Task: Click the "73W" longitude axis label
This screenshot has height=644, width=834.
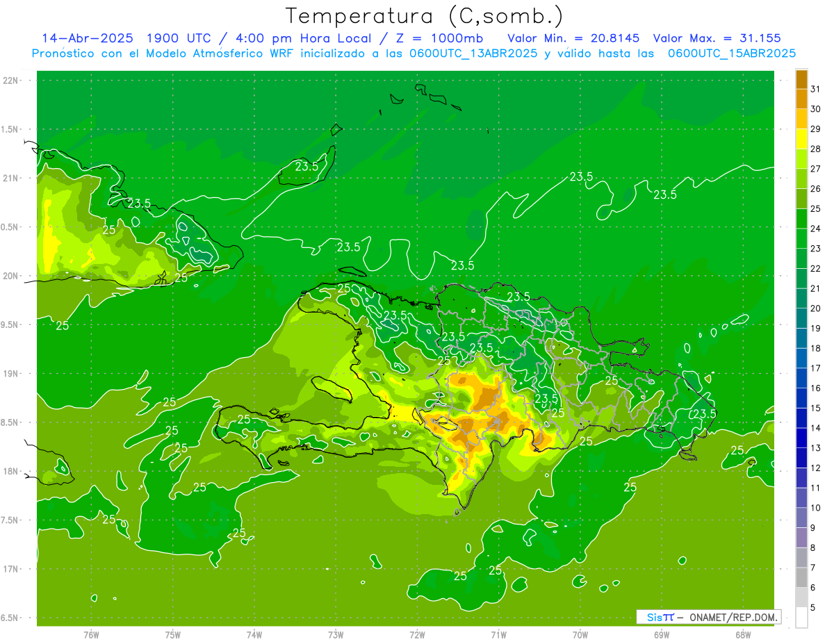Action: coord(336,635)
